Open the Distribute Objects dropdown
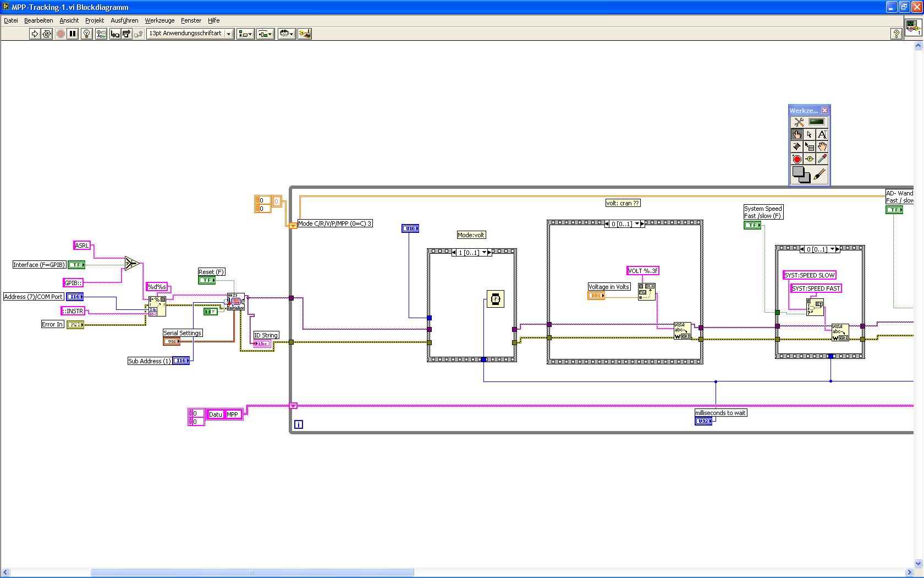Screen dimensions: 924x578 265,34
